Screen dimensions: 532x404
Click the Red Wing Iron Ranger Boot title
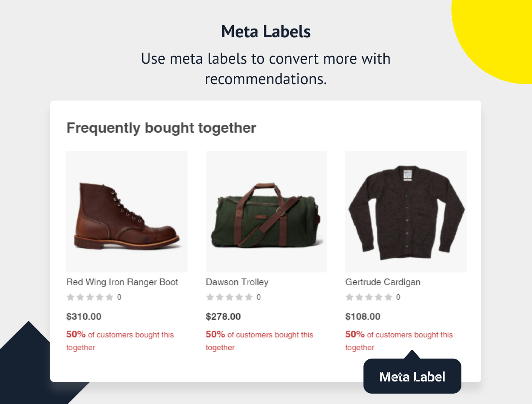pos(122,282)
